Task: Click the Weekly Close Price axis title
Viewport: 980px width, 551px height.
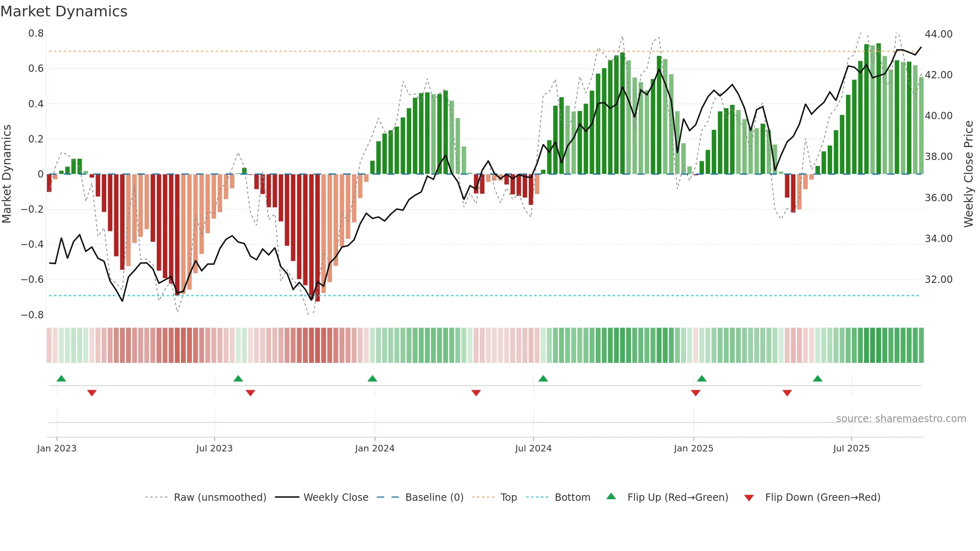Action: (x=969, y=174)
